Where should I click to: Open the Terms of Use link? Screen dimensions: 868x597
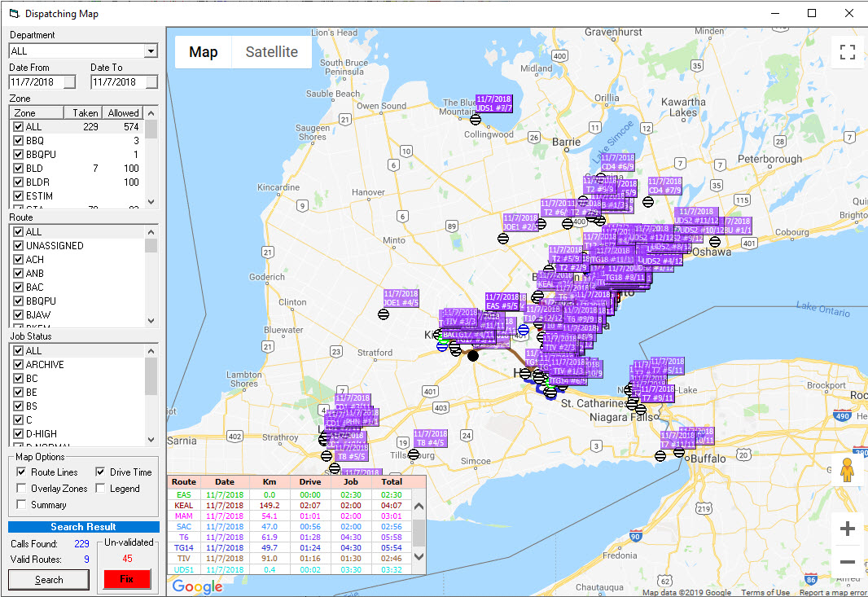pyautogui.click(x=765, y=593)
